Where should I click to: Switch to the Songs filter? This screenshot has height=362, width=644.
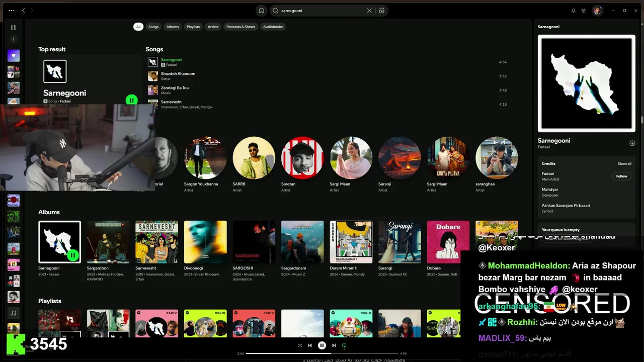click(153, 27)
